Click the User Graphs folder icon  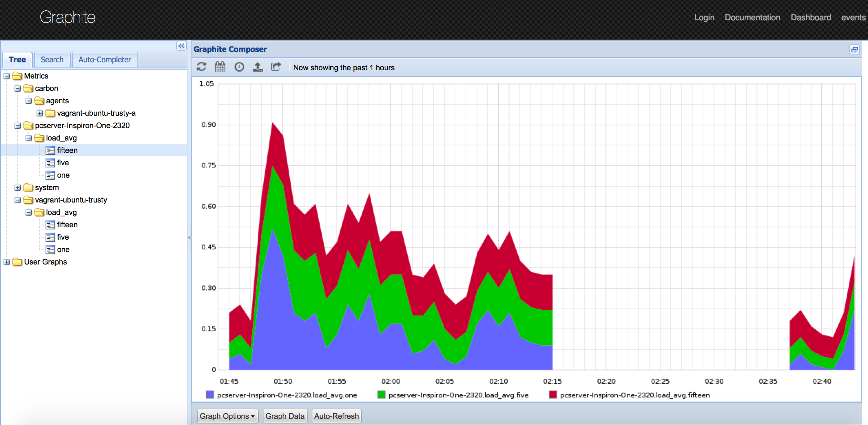coord(17,262)
